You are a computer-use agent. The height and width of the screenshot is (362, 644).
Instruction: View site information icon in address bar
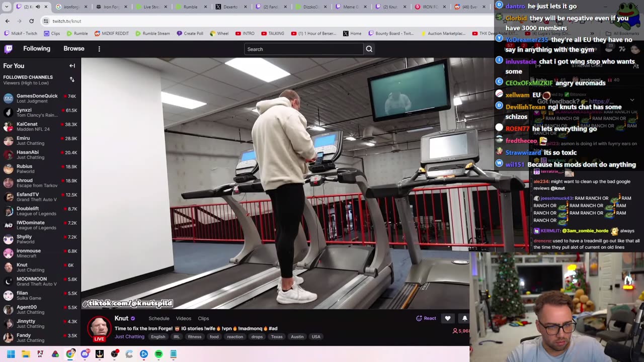46,21
